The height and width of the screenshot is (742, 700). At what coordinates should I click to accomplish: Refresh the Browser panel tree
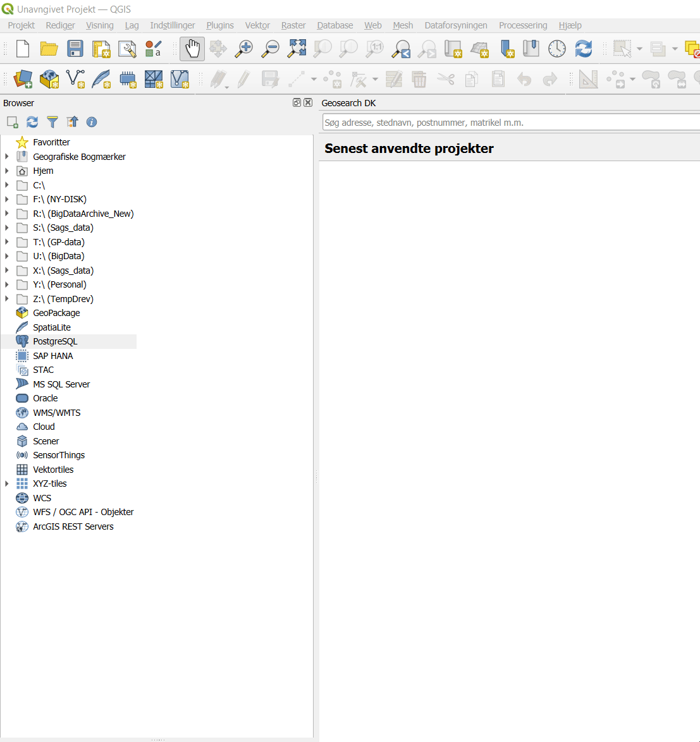(32, 122)
